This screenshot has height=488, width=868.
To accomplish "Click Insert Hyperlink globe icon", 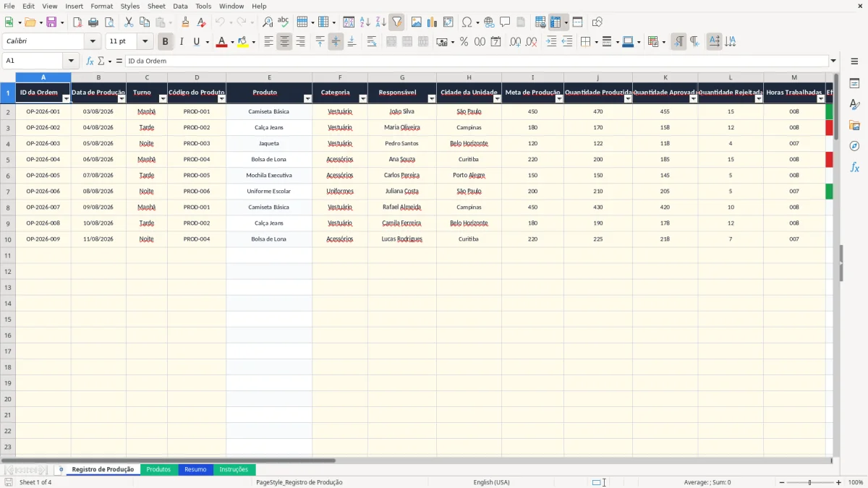I will (489, 22).
